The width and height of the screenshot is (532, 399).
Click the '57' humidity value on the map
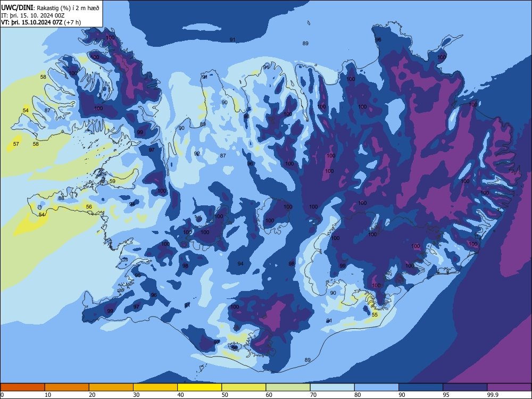[16, 144]
